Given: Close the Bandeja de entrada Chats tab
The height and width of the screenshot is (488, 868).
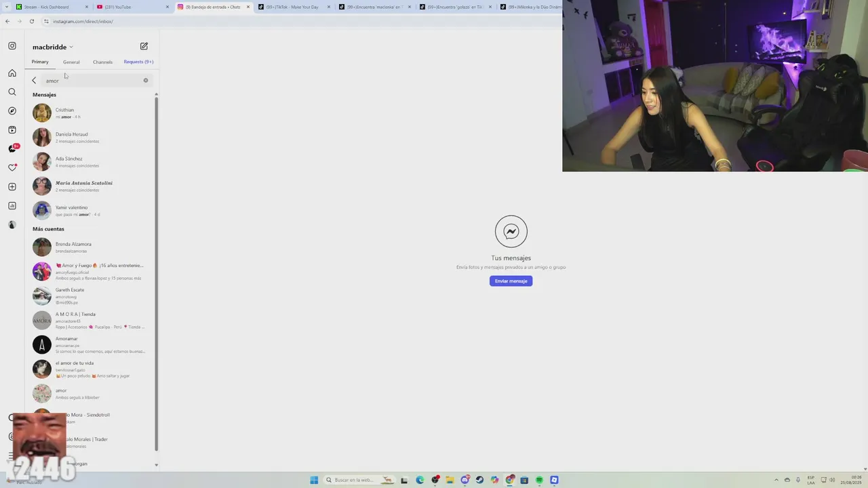Looking at the screenshot, I should (248, 7).
